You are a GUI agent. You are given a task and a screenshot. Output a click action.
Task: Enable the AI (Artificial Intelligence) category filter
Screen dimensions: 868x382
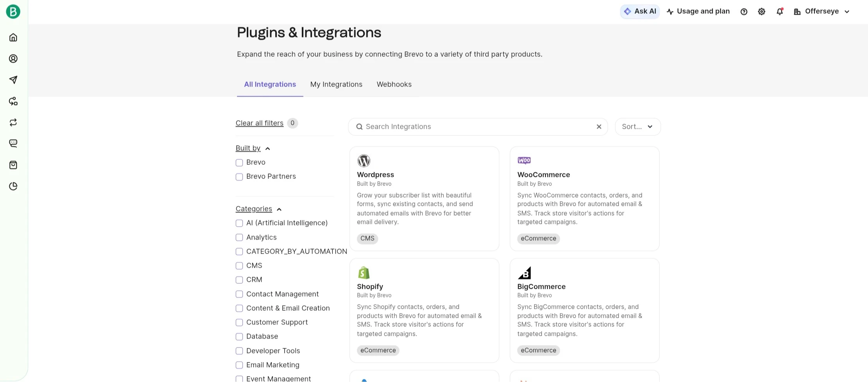point(239,223)
